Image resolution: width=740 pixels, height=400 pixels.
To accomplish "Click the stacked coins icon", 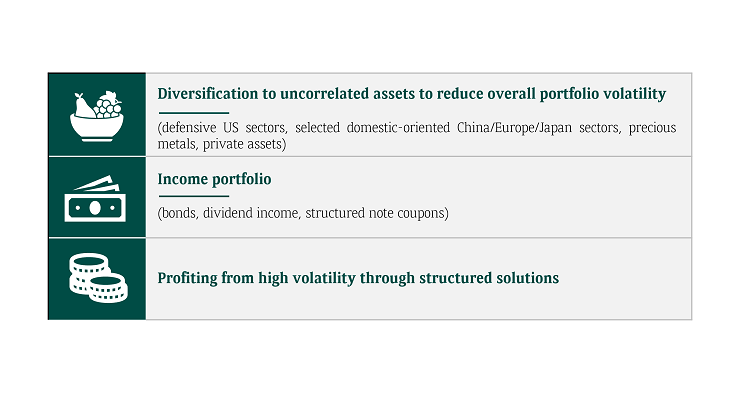I will (96, 277).
